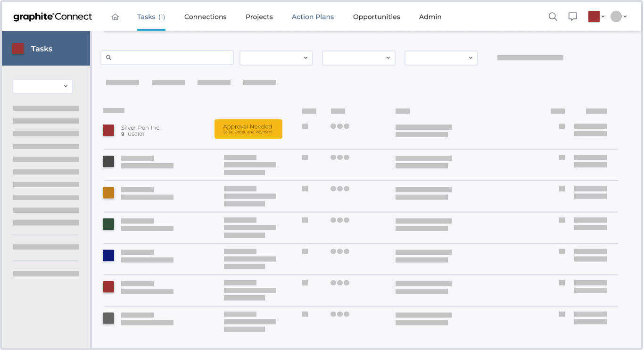Click the home icon in the navigation bar
Viewport: 644px width, 350px height.
pos(115,17)
